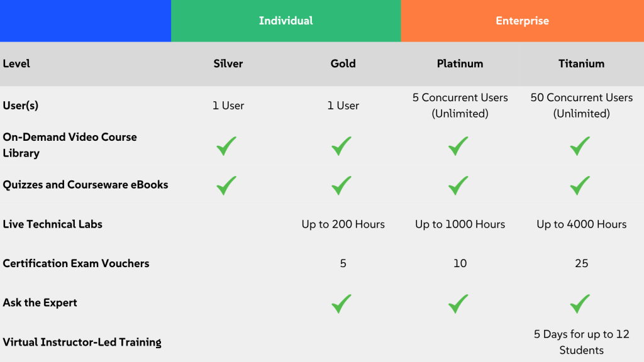Click Titanium's On-Demand Video Course Library checkmark
Screen dimensions: 644x362
coord(580,146)
